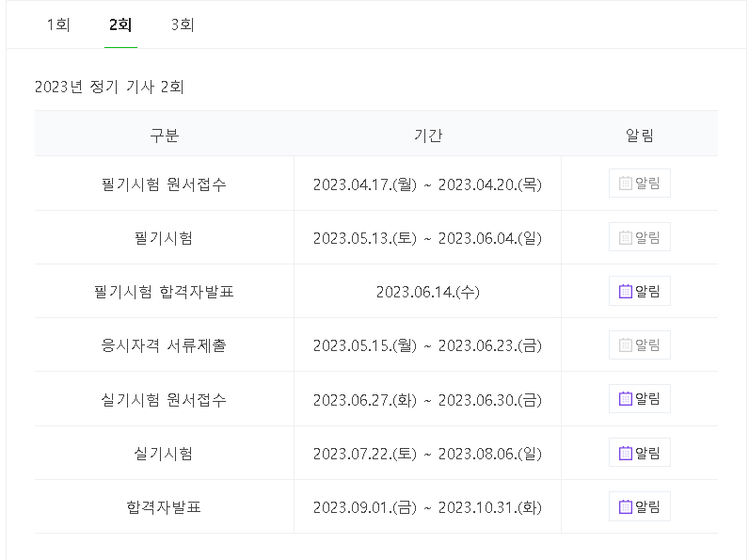Select the 필기시험 합격자발표 label
The image size is (749, 560).
click(164, 292)
